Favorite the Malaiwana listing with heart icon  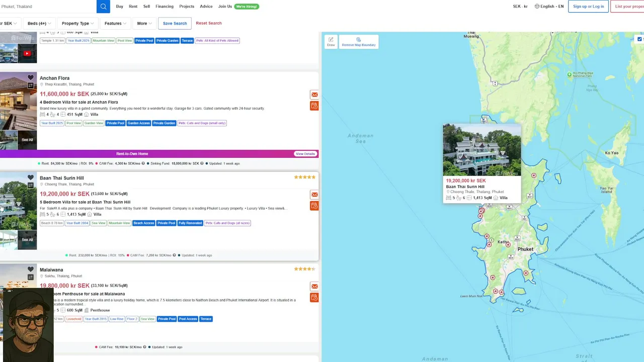pos(31,269)
